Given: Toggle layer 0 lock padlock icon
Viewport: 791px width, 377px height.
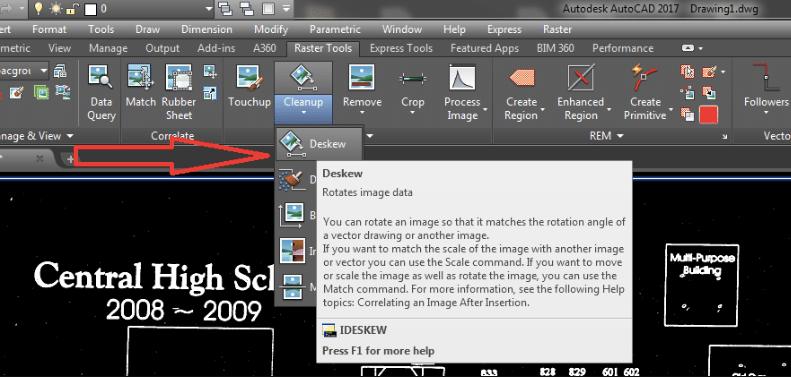Looking at the screenshot, I should [x=73, y=9].
